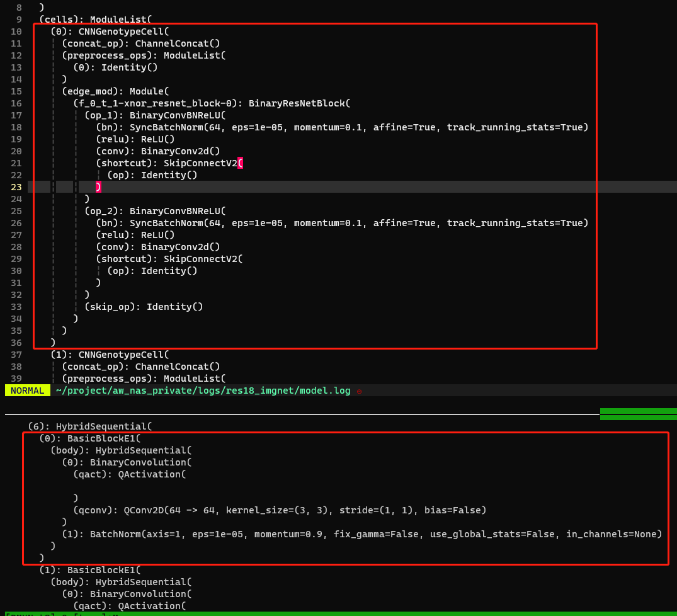The width and height of the screenshot is (677, 616).
Task: Click '(conv): BinaryConv2d()' on line 20
Action: (158, 151)
